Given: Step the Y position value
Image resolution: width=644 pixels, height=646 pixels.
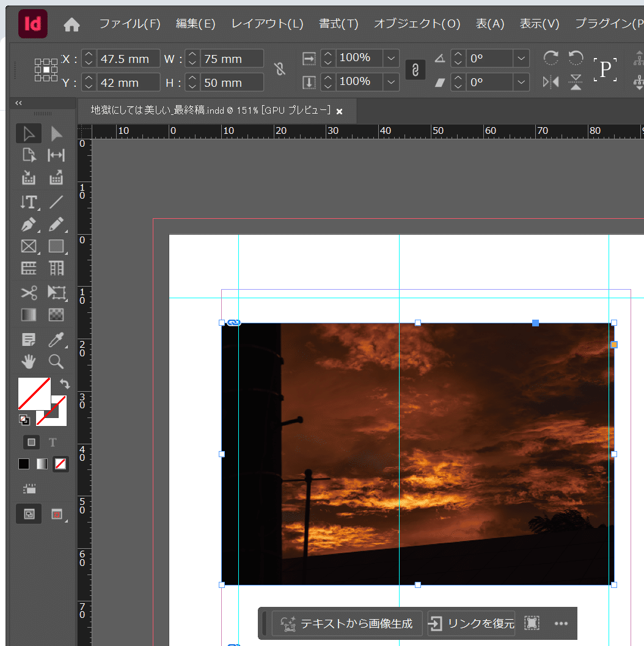Looking at the screenshot, I should click(x=89, y=83).
